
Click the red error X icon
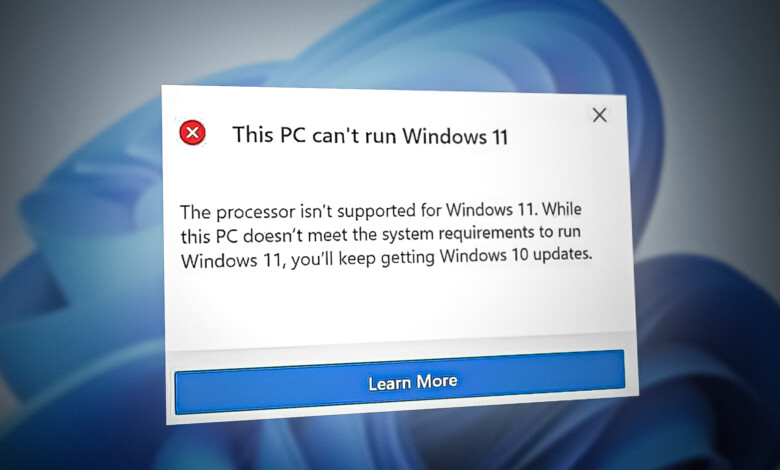pos(193,133)
